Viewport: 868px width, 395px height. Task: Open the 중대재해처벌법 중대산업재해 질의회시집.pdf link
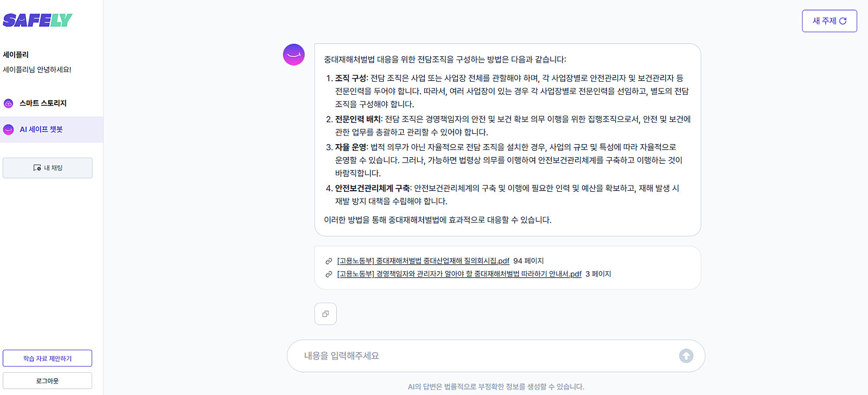423,261
